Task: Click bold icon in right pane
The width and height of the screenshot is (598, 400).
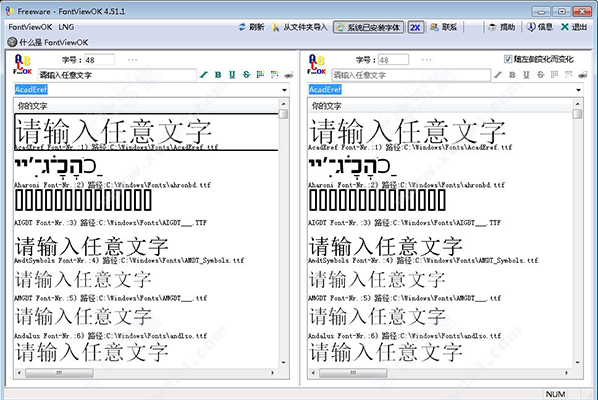Action: [512, 75]
